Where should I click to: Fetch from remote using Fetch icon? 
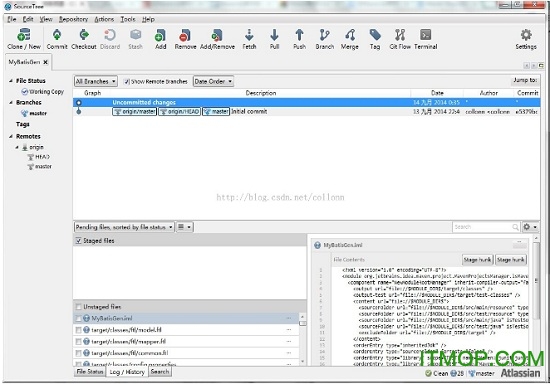point(249,39)
